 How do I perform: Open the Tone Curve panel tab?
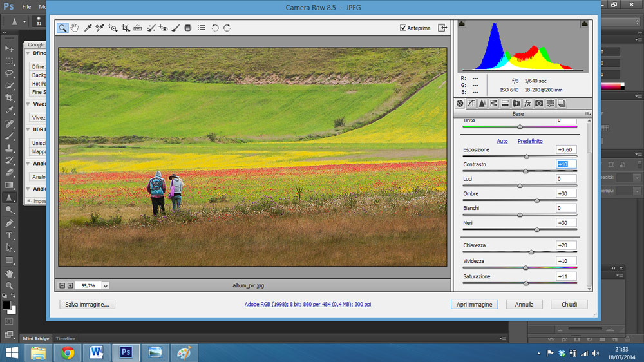[x=471, y=103]
